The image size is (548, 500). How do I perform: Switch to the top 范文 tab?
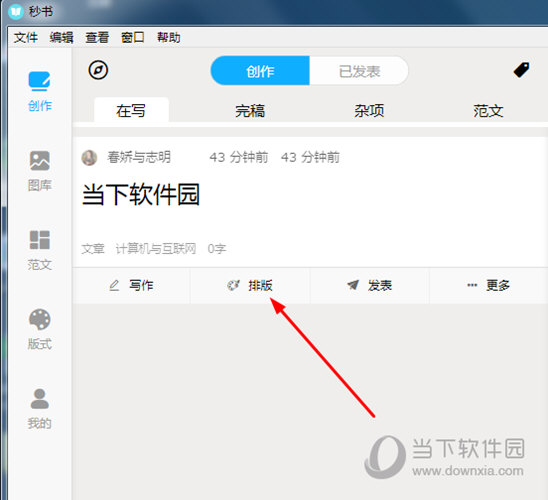(488, 111)
